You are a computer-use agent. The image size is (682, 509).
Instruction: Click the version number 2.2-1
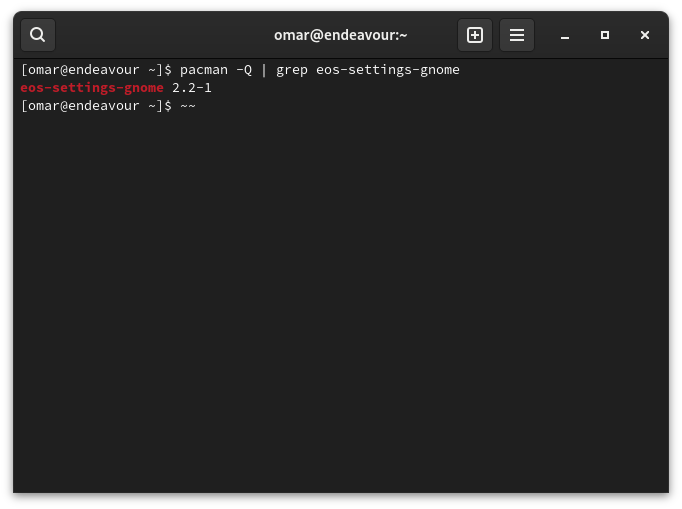tap(192, 88)
